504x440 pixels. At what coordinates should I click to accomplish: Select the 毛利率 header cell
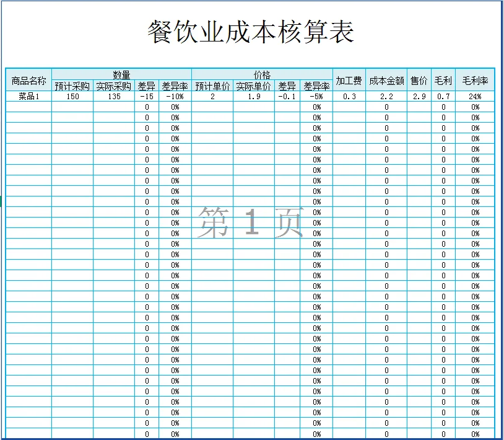[x=475, y=80]
